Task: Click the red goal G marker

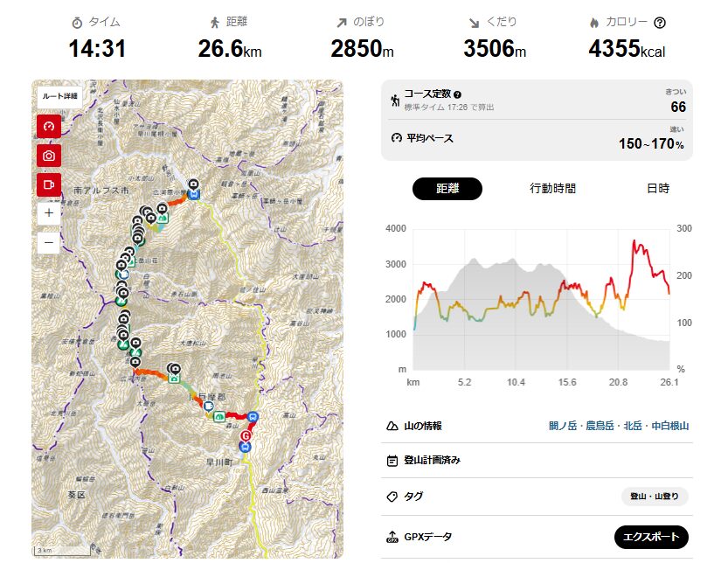Action: tap(246, 435)
